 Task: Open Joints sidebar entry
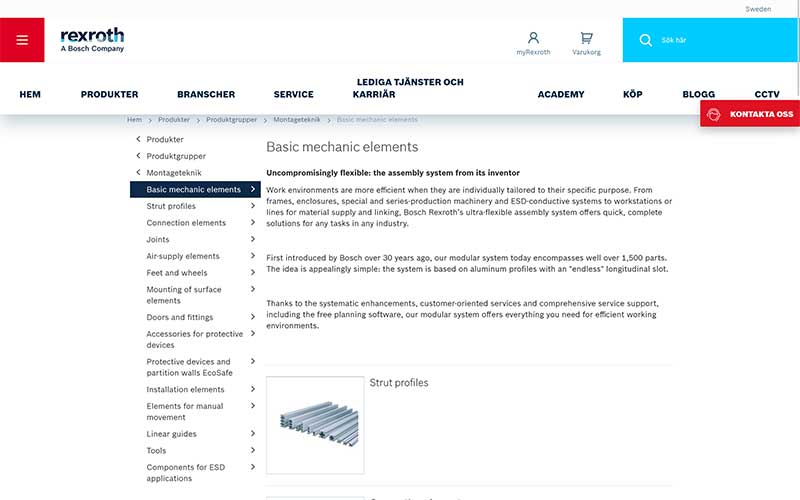[x=158, y=239]
